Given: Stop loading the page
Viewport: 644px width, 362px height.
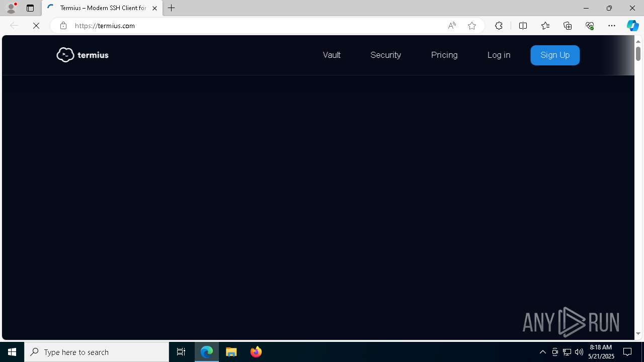Looking at the screenshot, I should tap(36, 26).
